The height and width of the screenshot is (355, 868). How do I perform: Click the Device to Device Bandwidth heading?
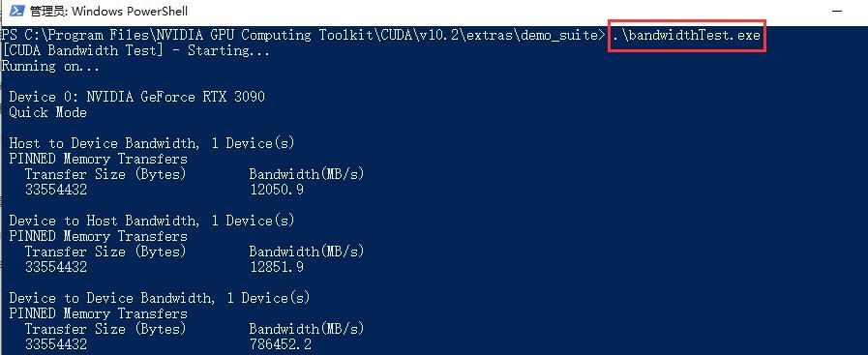click(x=160, y=299)
